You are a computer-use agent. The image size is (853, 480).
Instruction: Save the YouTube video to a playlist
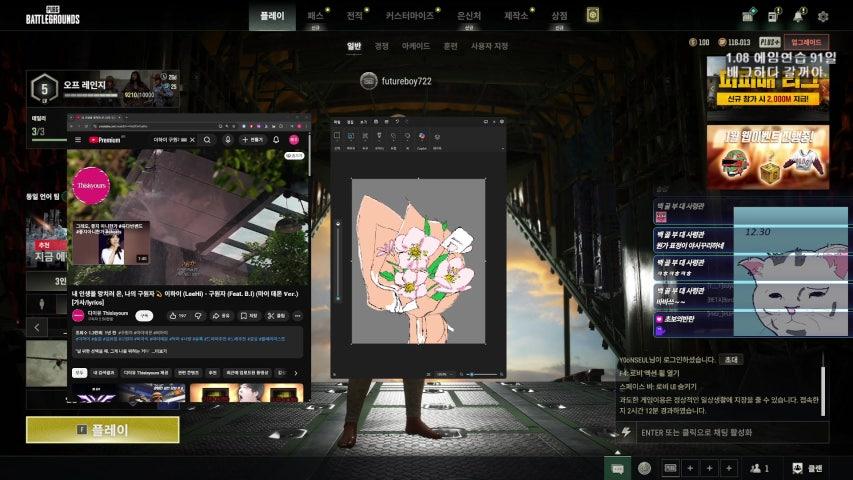[249, 316]
